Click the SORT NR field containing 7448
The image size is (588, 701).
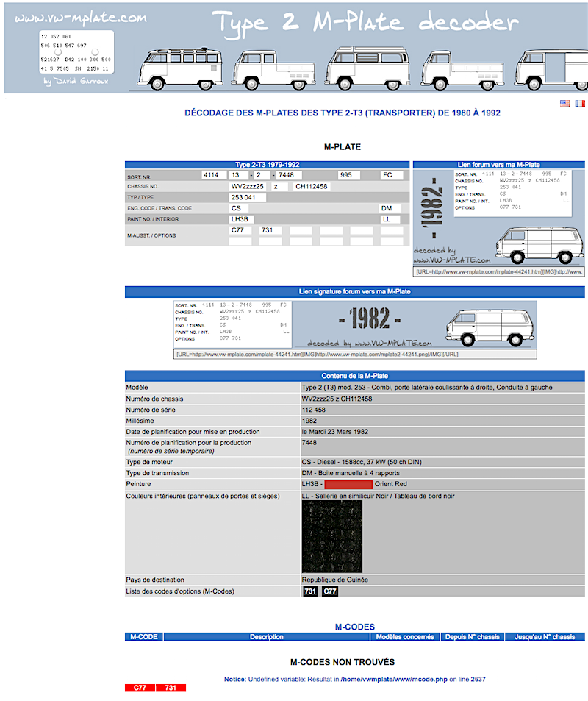point(289,175)
